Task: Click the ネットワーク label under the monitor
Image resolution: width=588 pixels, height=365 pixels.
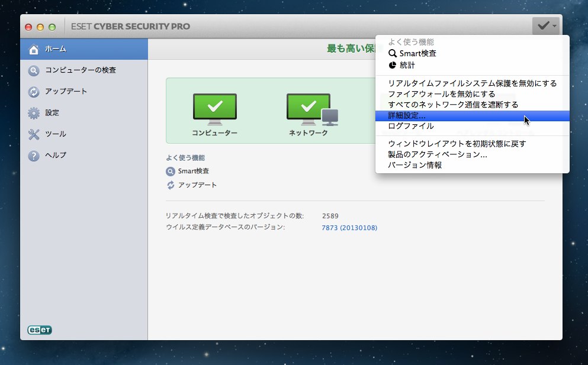Action: [x=309, y=133]
